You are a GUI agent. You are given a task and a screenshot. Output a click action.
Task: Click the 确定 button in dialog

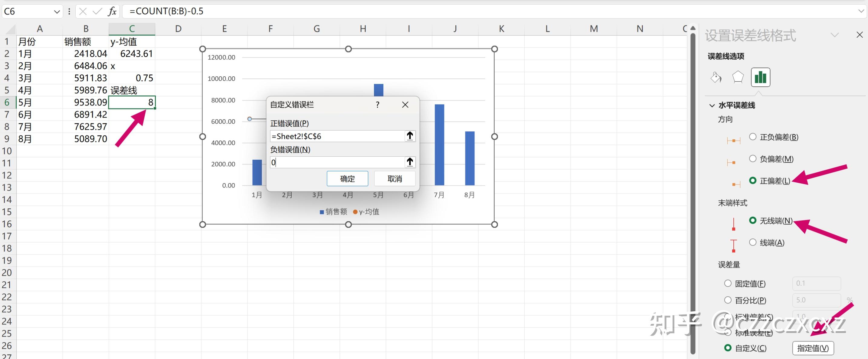(x=347, y=178)
